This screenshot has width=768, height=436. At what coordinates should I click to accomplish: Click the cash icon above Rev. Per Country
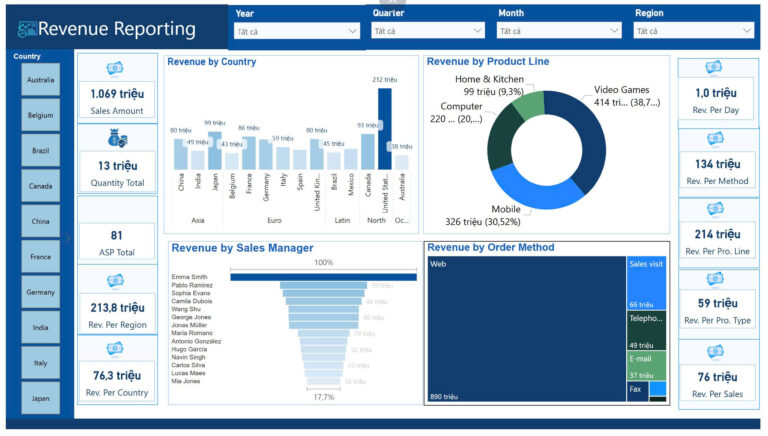tap(116, 349)
